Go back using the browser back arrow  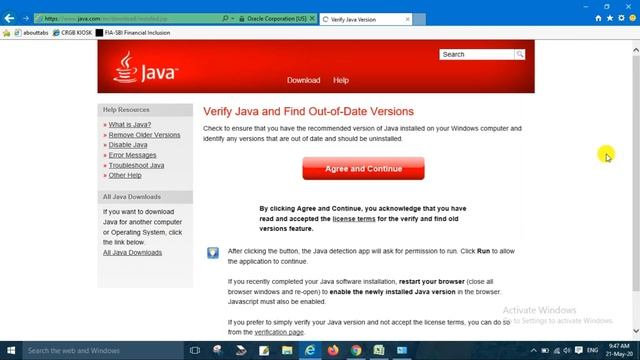tap(9, 18)
